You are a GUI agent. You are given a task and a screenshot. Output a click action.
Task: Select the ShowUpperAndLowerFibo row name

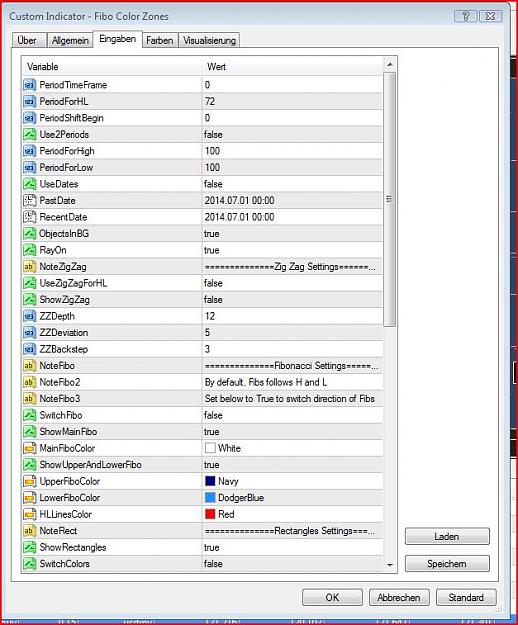pyautogui.click(x=90, y=465)
